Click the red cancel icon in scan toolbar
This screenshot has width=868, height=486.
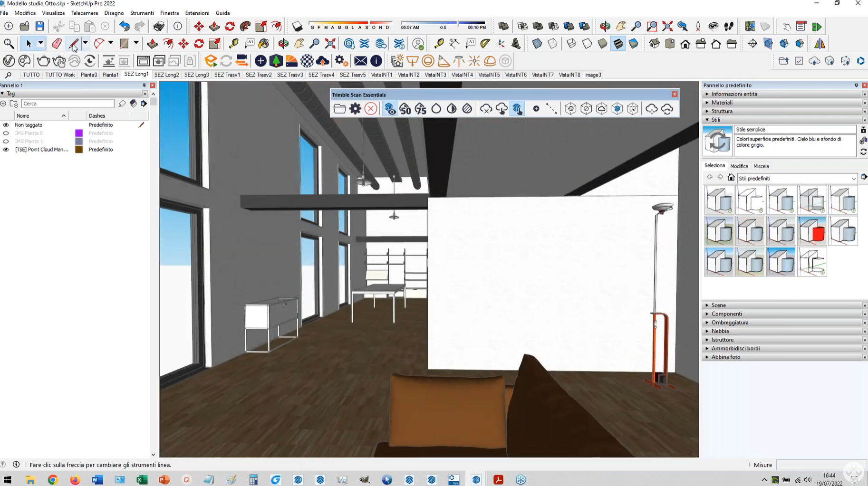pos(371,109)
